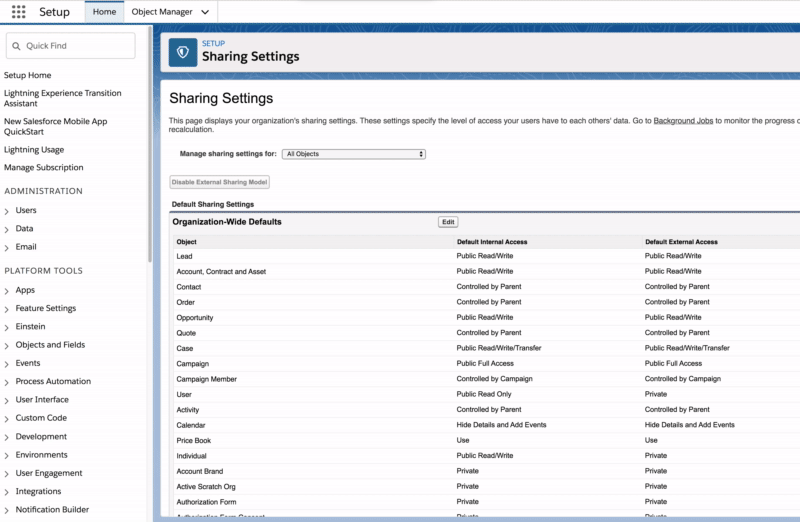Viewport: 800px width, 522px height.
Task: Expand the Data section chevron
Action: pyautogui.click(x=7, y=229)
